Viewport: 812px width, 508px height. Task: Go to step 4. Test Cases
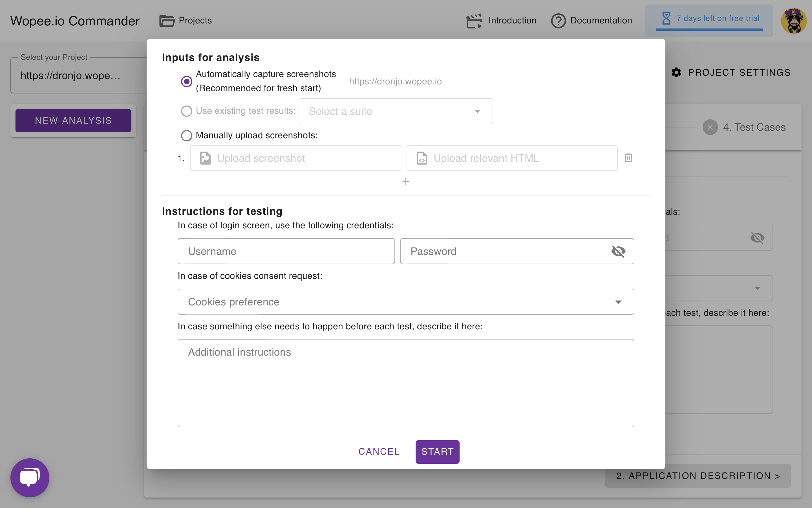744,127
